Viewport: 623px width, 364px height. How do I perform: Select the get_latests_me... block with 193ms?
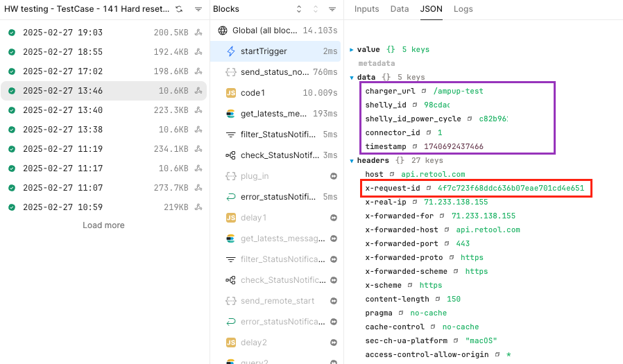coord(277,114)
